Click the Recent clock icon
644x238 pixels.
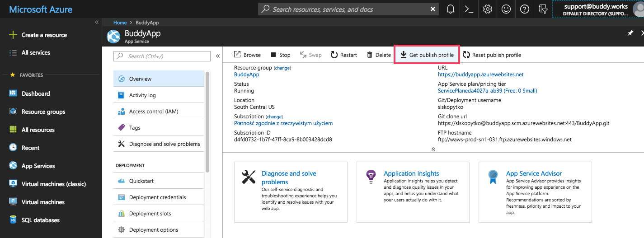[x=13, y=148]
